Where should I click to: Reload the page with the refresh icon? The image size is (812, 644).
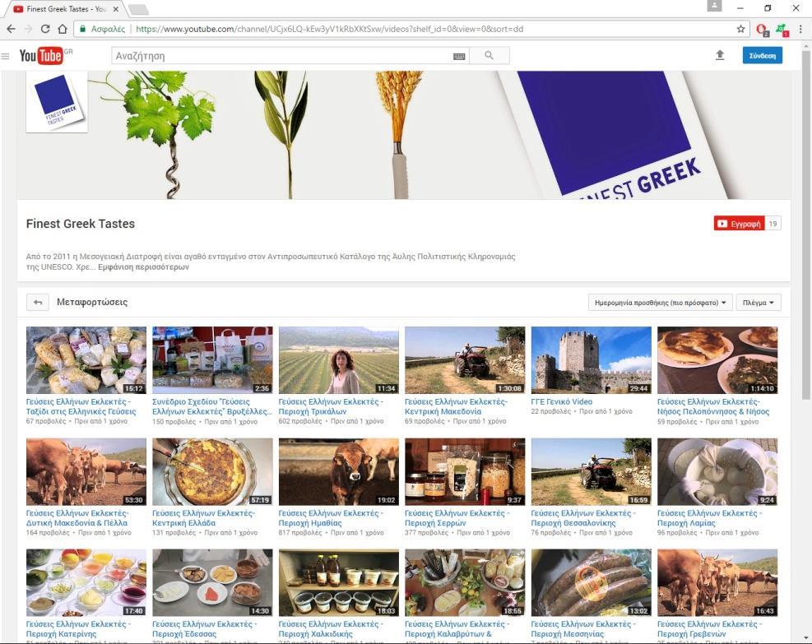tap(45, 29)
